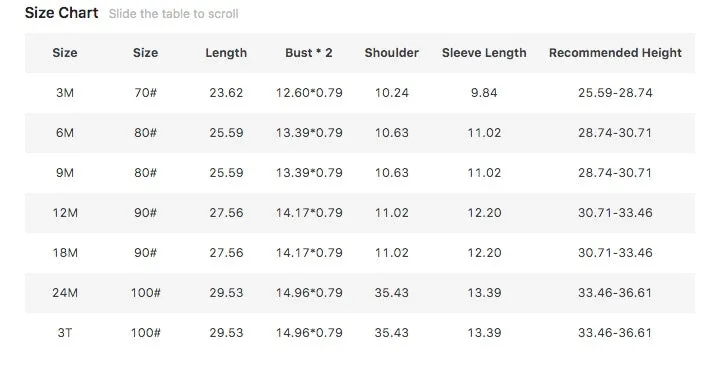
Task: Click the Shoulder column header
Action: coord(392,53)
